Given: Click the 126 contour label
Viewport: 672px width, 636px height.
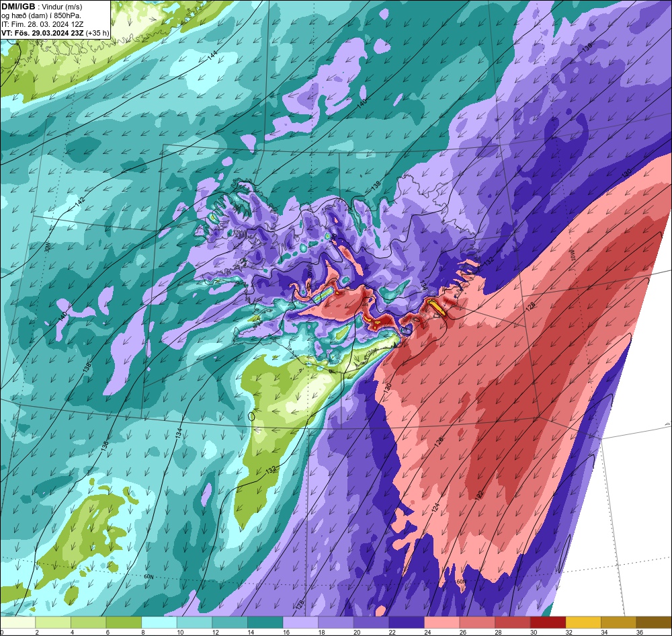Looking at the screenshot, I should pyautogui.click(x=439, y=443).
